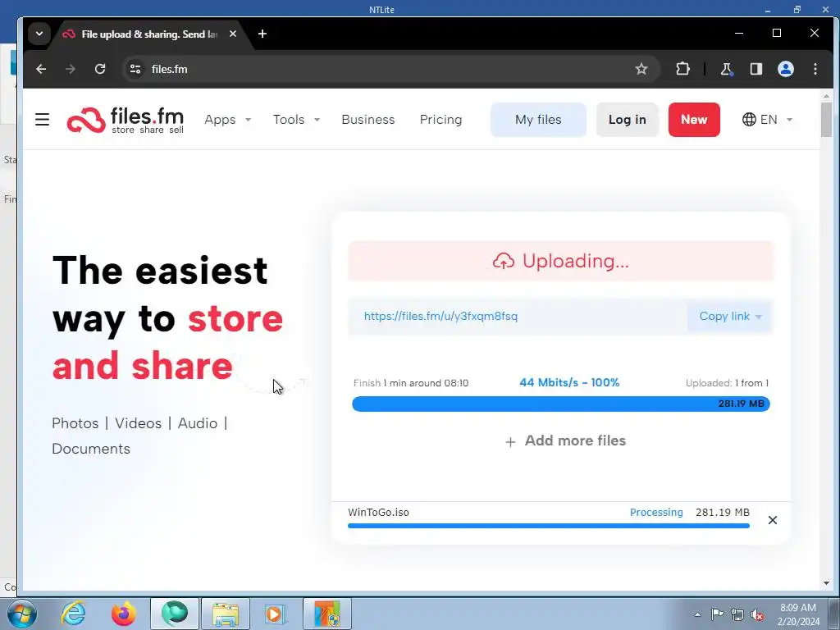Click the 281.19 MB overall progress bar
Screen dimensions: 840x630
(561, 404)
